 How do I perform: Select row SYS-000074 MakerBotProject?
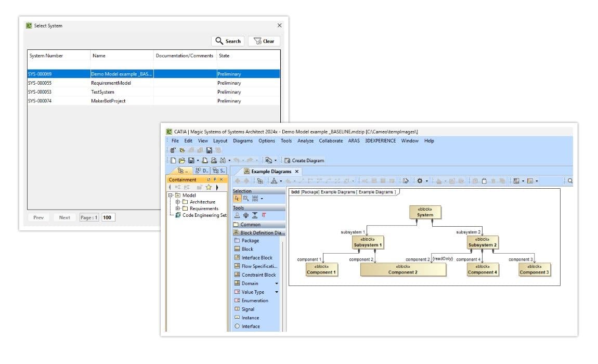click(154, 101)
